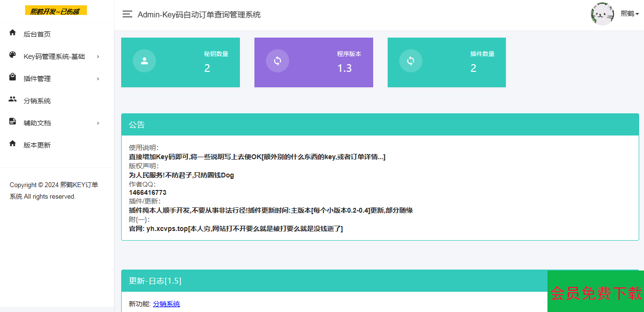Image resolution: width=644 pixels, height=312 pixels.
Task: Click the refresh icon on the 程序版本 card
Action: pos(278,61)
